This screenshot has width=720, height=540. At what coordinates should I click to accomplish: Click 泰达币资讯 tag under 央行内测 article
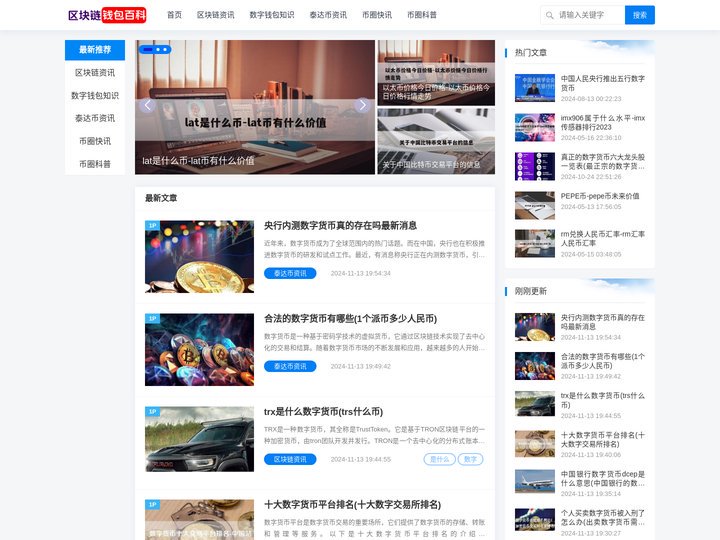pyautogui.click(x=290, y=273)
